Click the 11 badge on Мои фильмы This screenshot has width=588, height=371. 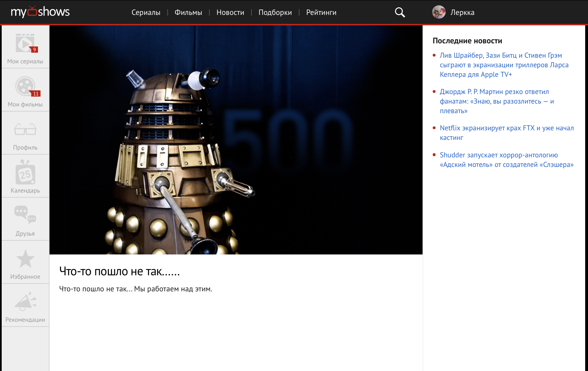[x=36, y=93]
